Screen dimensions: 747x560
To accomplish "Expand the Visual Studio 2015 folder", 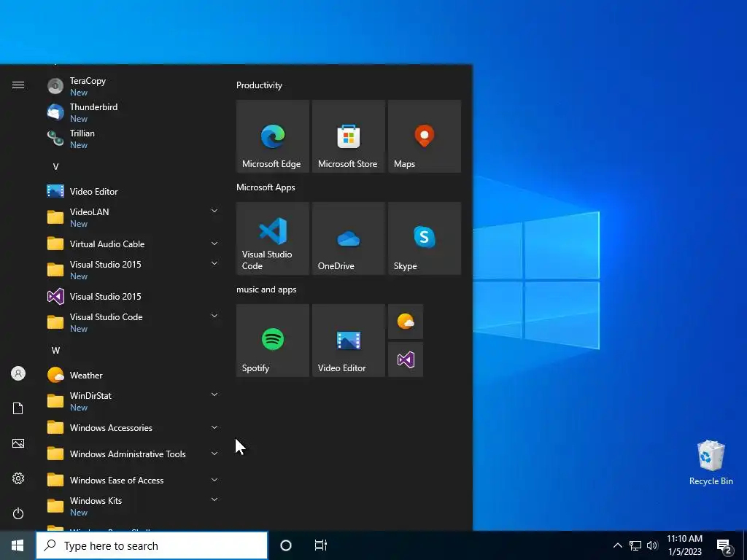I will tap(133, 270).
